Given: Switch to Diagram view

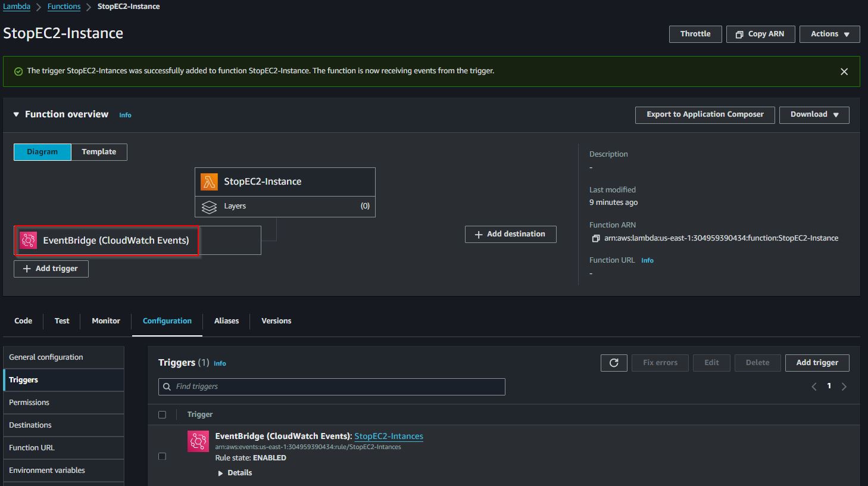Looking at the screenshot, I should pos(42,152).
